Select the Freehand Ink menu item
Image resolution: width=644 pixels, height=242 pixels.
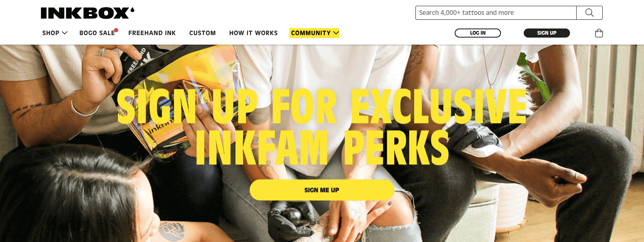(x=152, y=33)
